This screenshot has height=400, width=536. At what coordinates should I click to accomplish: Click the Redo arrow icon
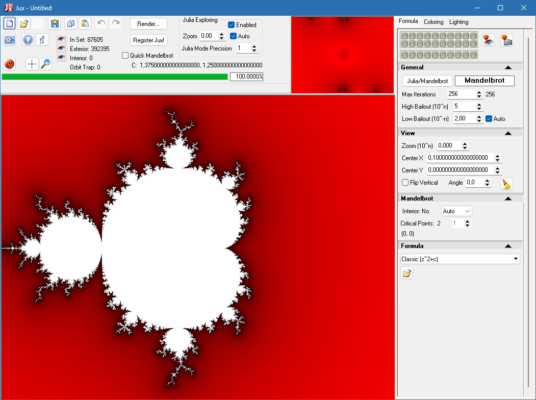(116, 23)
